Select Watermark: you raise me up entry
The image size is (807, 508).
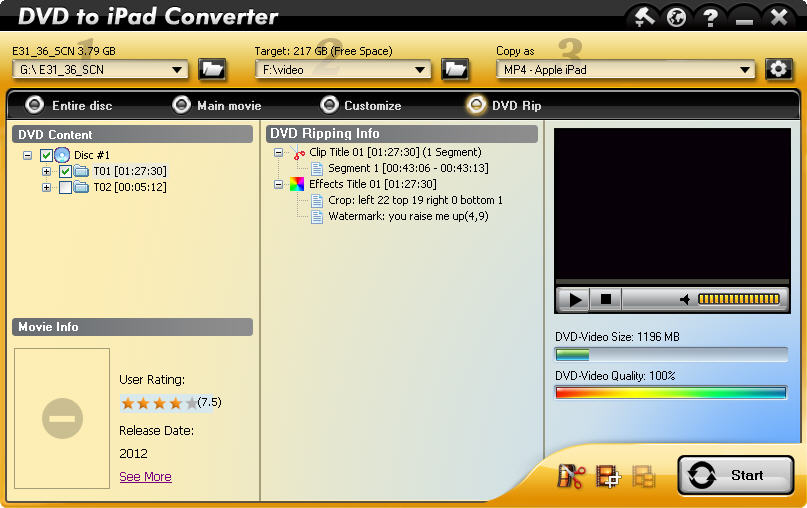point(409,216)
